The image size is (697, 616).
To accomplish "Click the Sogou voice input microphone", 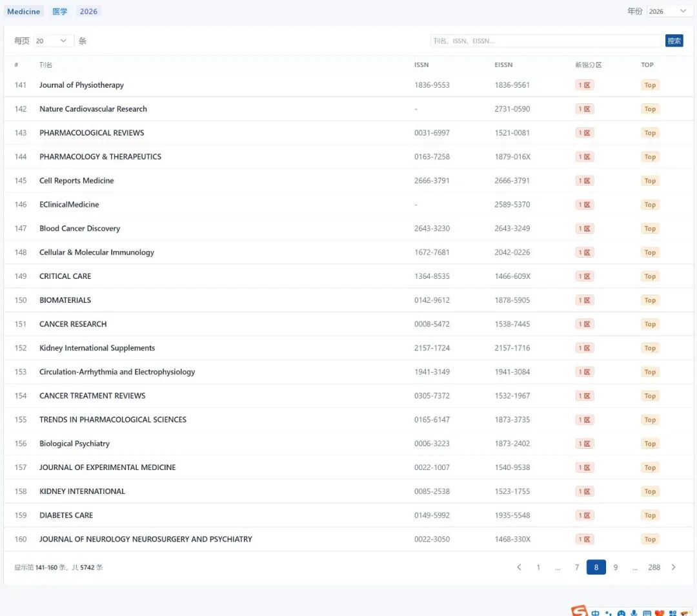I will tap(634, 613).
